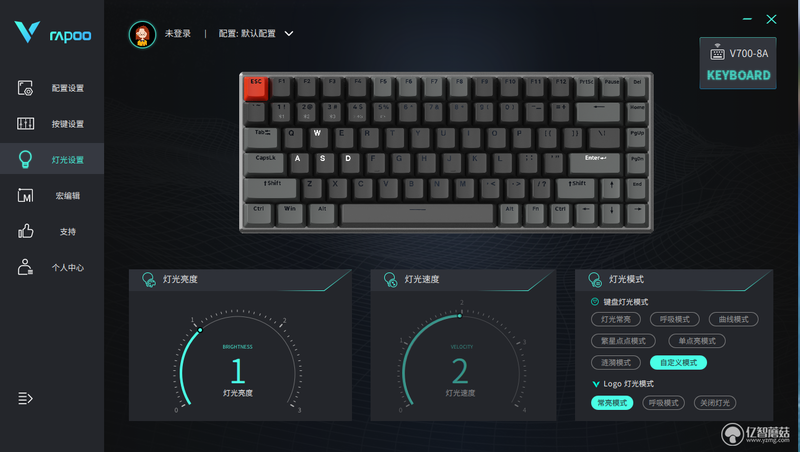This screenshot has height=452, width=800.
Task: Select the 呼吸模式 keyboard lighting mode
Action: tap(674, 319)
